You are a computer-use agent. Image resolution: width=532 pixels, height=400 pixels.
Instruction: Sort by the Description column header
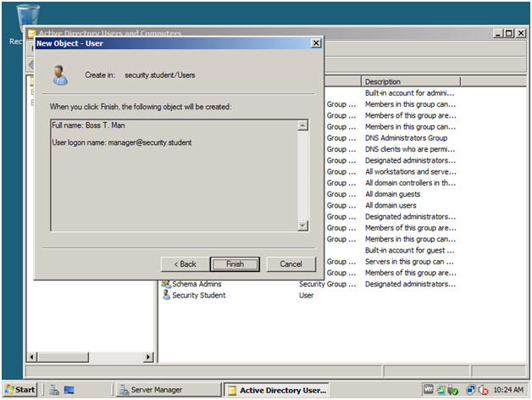click(x=411, y=81)
